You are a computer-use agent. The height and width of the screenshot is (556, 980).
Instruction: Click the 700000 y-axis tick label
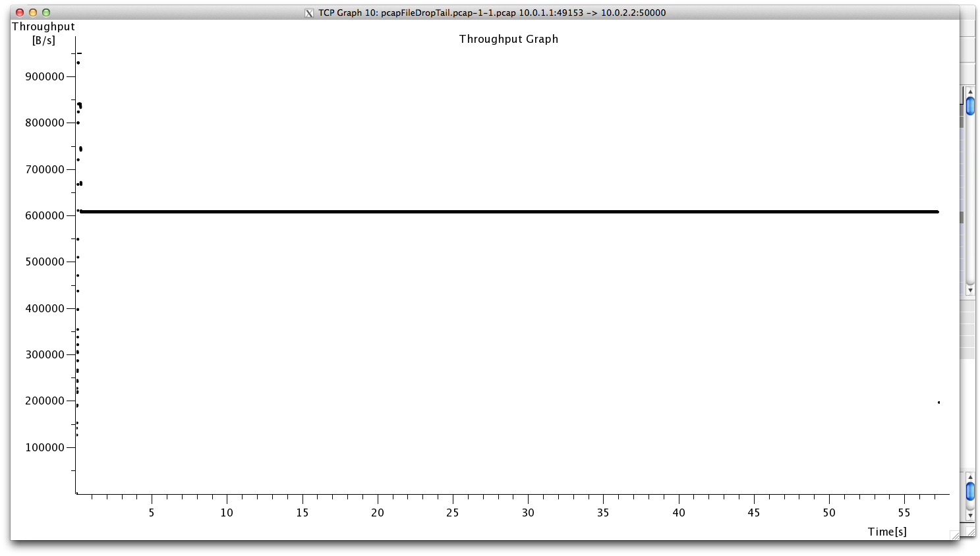[x=45, y=169]
